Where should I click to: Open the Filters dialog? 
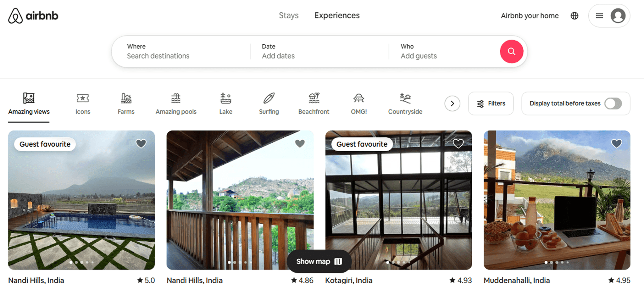click(491, 103)
